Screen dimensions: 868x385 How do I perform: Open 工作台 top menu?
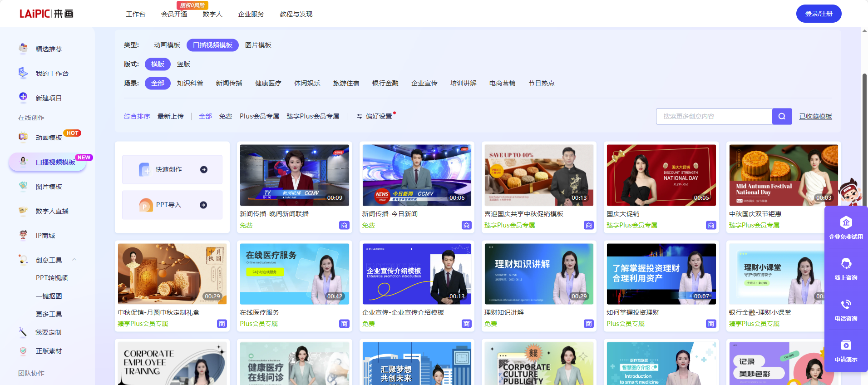click(x=136, y=14)
